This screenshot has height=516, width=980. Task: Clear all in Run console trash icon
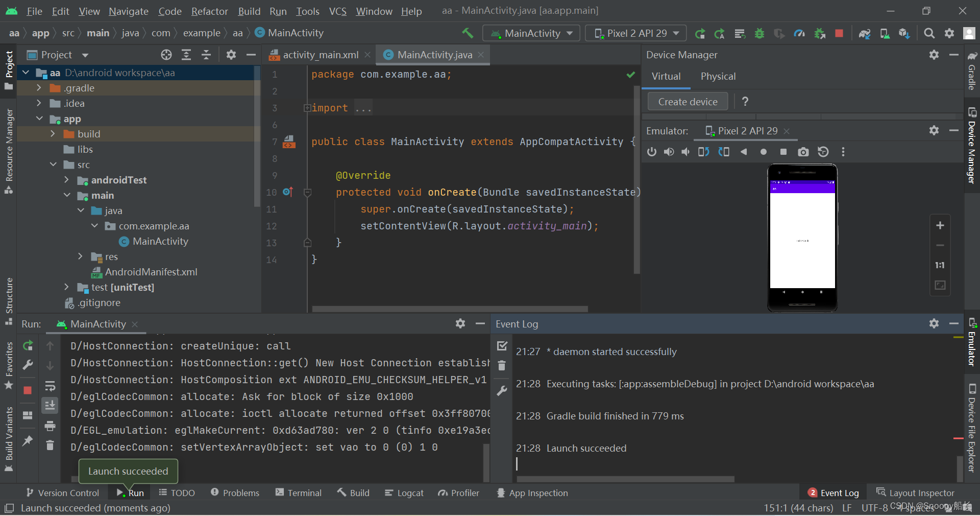[50, 445]
